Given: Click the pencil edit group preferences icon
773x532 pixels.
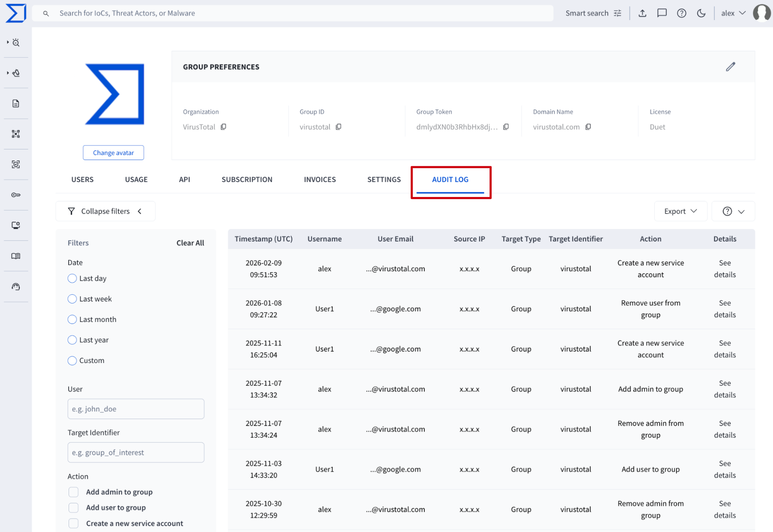Looking at the screenshot, I should (x=730, y=67).
